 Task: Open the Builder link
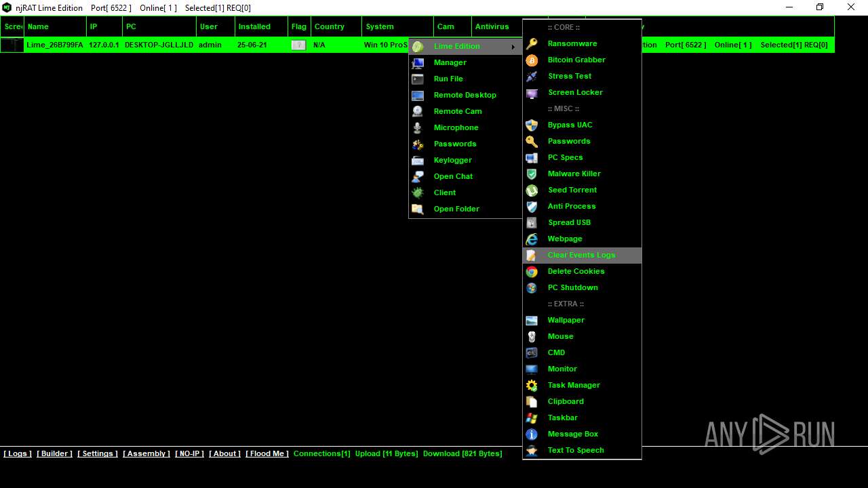tap(54, 453)
